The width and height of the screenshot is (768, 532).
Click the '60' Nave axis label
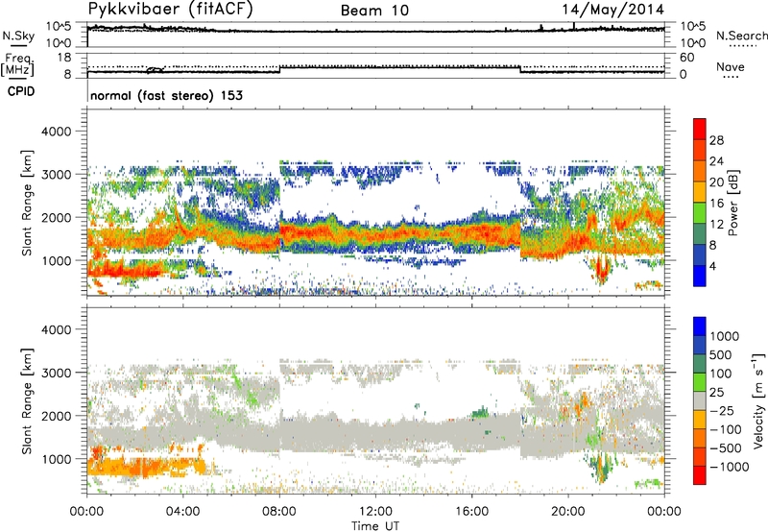coord(686,58)
